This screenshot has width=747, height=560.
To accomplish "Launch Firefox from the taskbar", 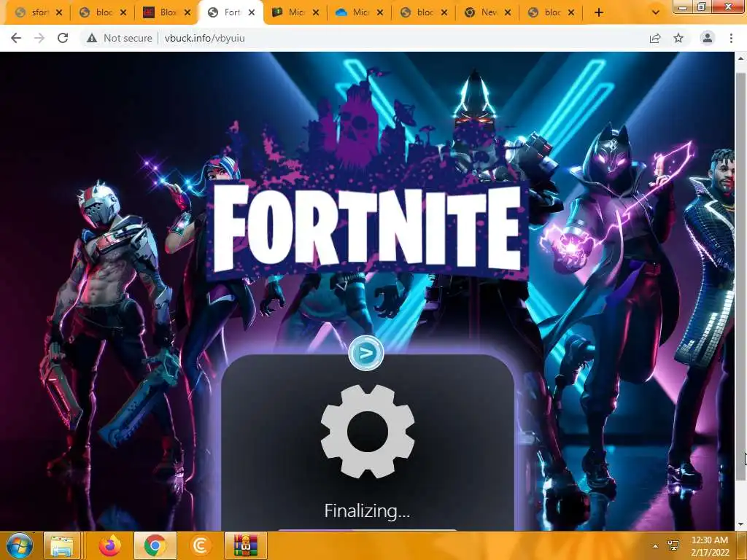I will [x=110, y=545].
